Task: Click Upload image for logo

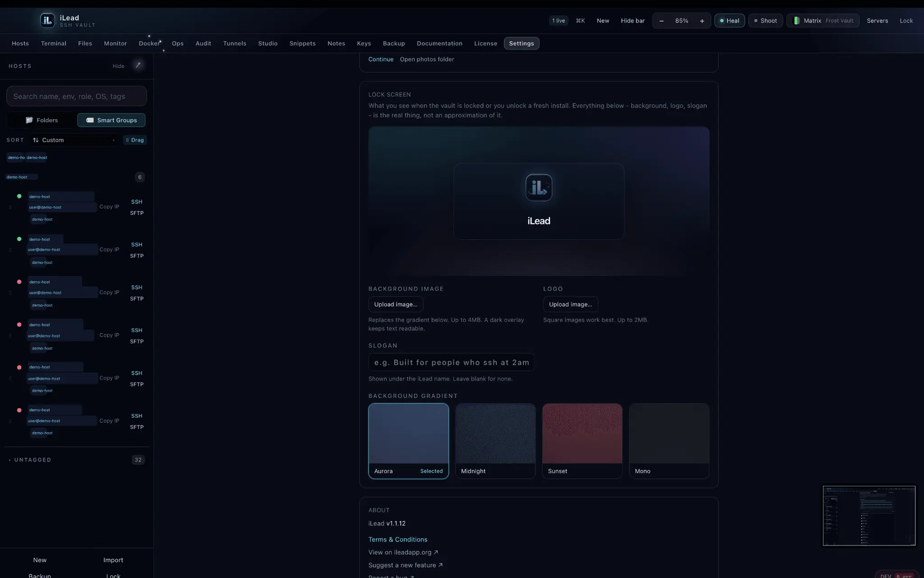Action: tap(570, 304)
